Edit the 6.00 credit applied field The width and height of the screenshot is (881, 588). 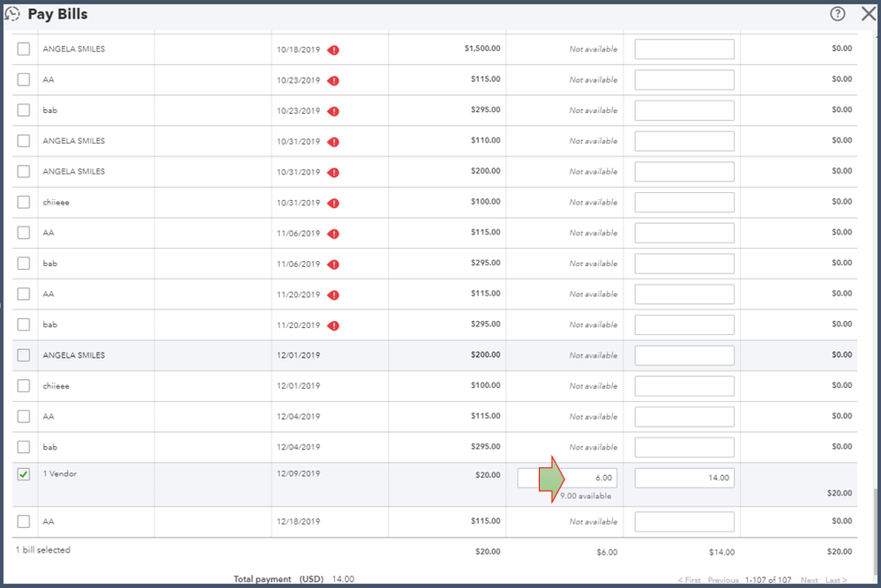point(567,478)
